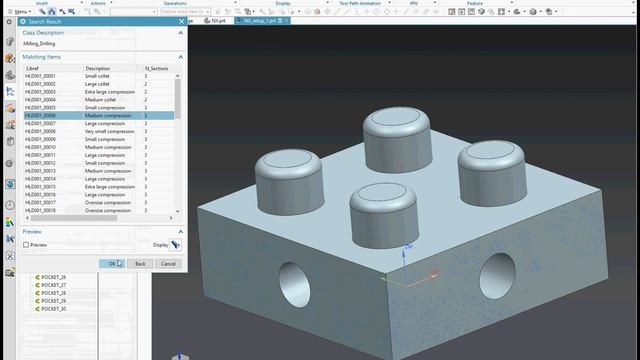Click the first create icon in Insert toolbar group

coord(42,11)
